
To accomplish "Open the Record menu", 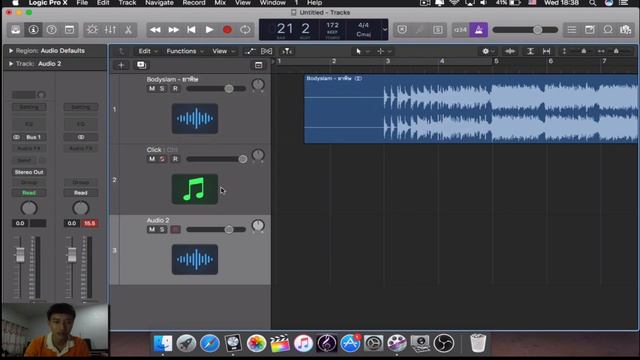I will click(194, 3).
